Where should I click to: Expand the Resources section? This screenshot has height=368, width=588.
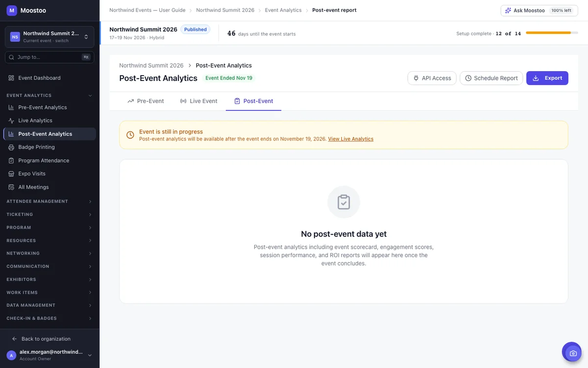(49, 240)
